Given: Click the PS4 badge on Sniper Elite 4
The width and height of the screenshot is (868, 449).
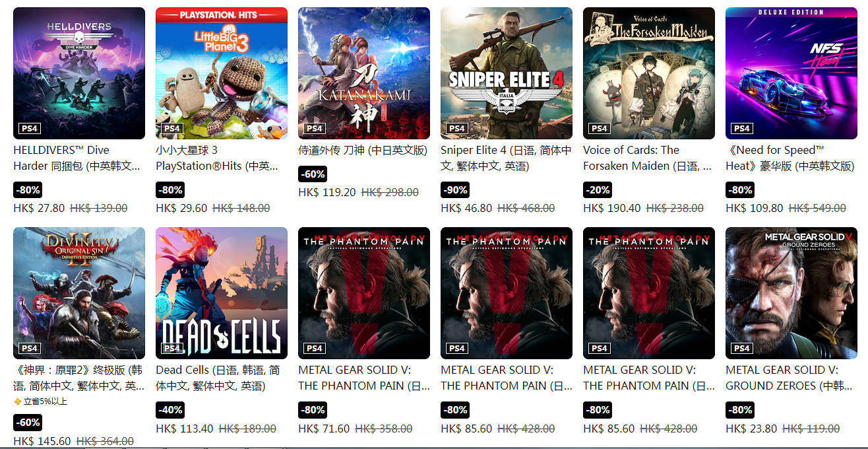Looking at the screenshot, I should click(456, 128).
